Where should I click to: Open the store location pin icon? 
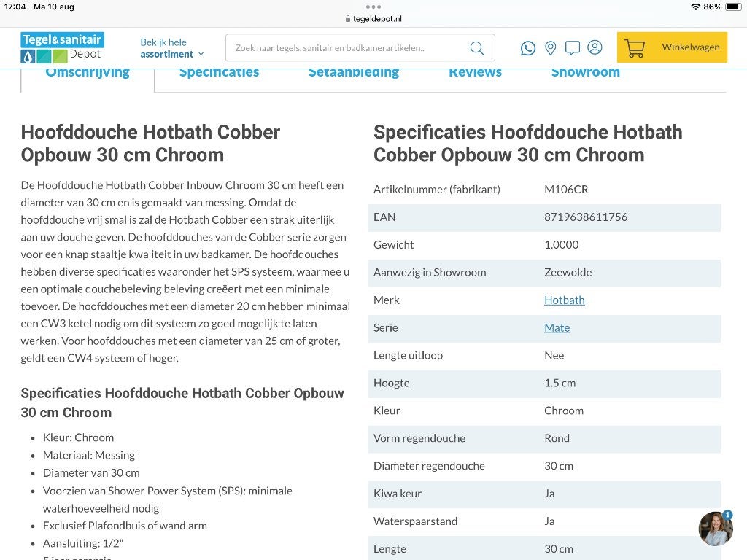(550, 48)
